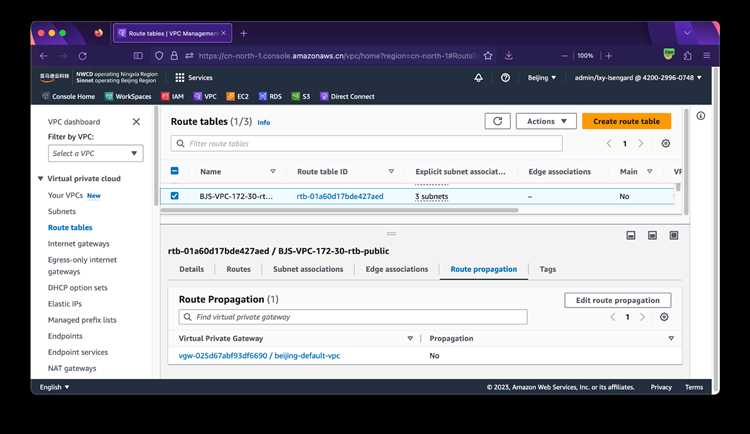Click the site padlock icon
The image size is (750, 434).
point(174,56)
